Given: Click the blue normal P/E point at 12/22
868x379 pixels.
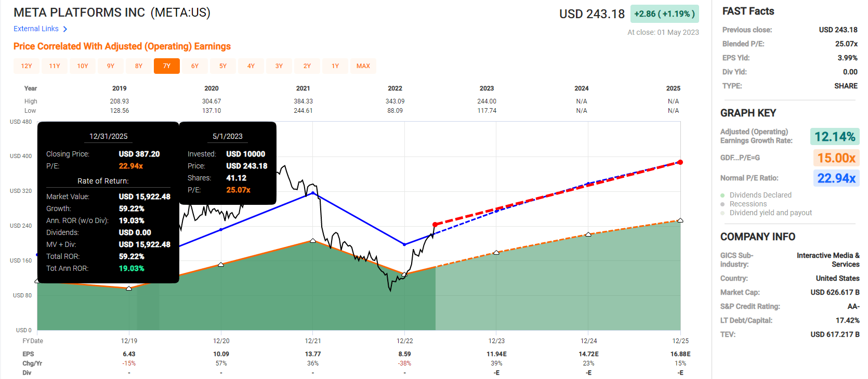Looking at the screenshot, I should tap(404, 244).
